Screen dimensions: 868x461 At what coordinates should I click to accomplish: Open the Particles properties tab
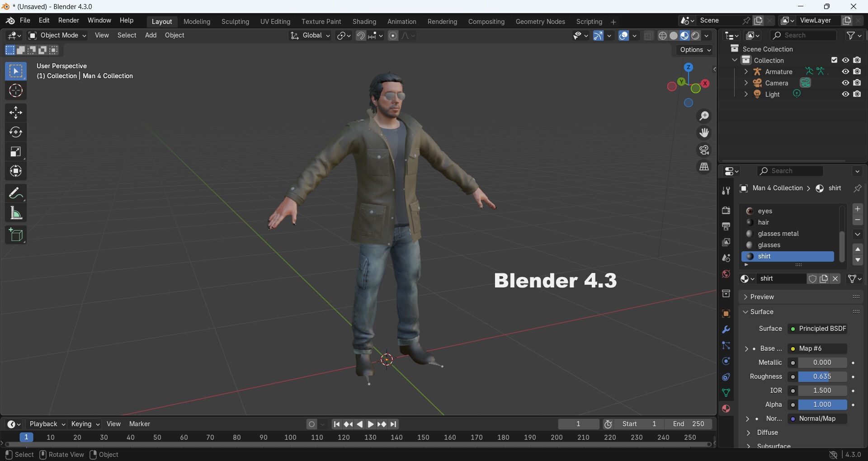[x=726, y=345]
